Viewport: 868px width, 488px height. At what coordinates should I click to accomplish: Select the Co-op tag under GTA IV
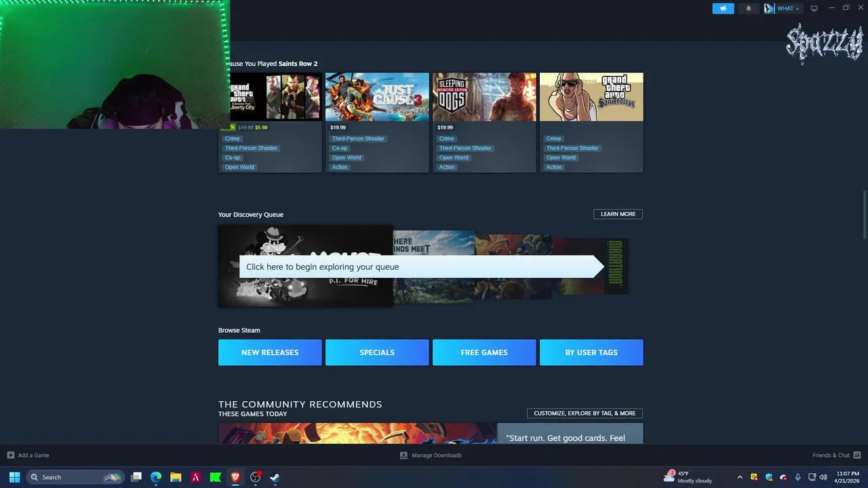click(233, 157)
